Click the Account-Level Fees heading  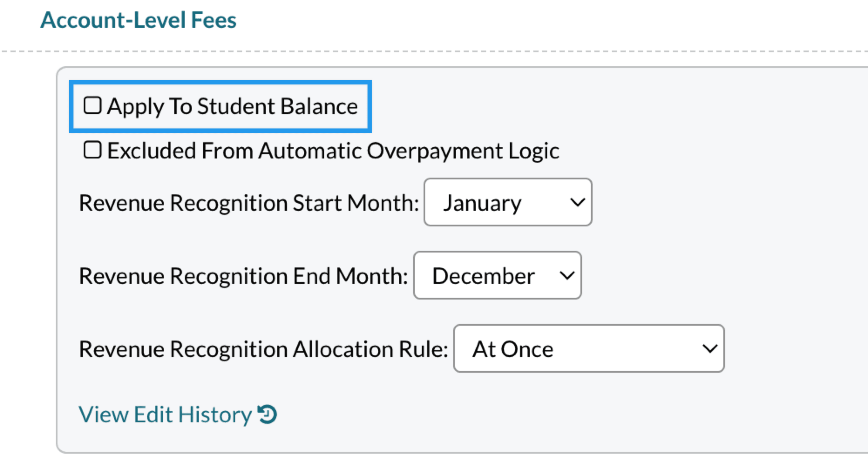click(138, 20)
